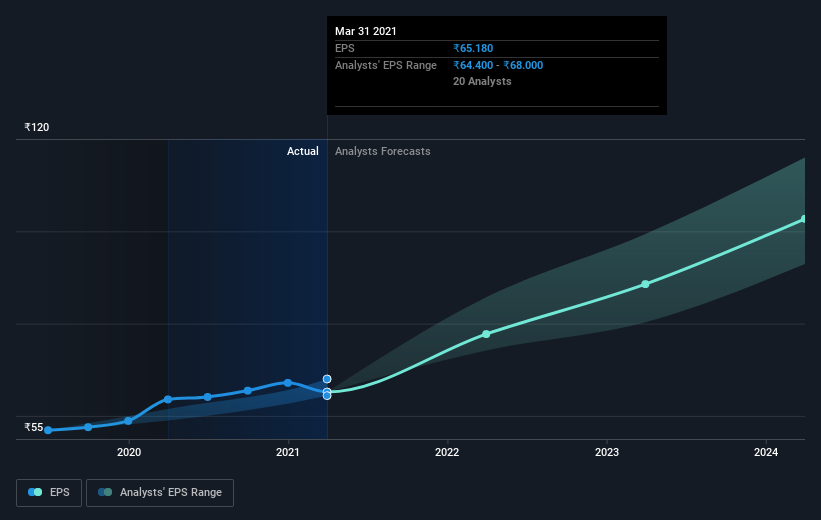Click the '20 Analysts' tooltip text

[x=482, y=81]
